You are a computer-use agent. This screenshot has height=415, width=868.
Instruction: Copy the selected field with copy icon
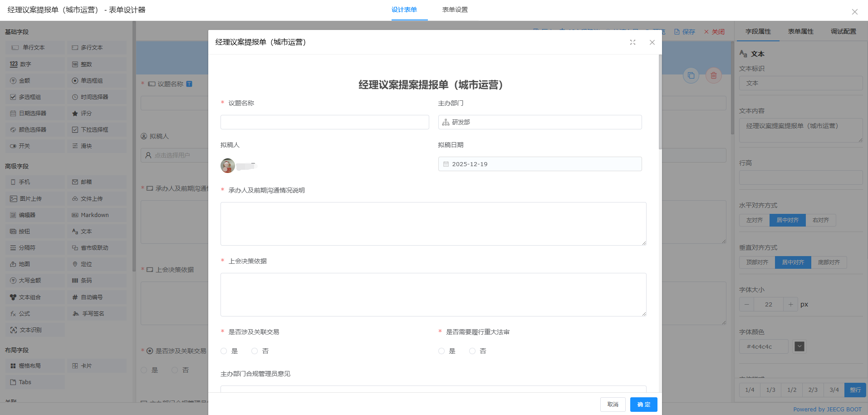coord(691,75)
